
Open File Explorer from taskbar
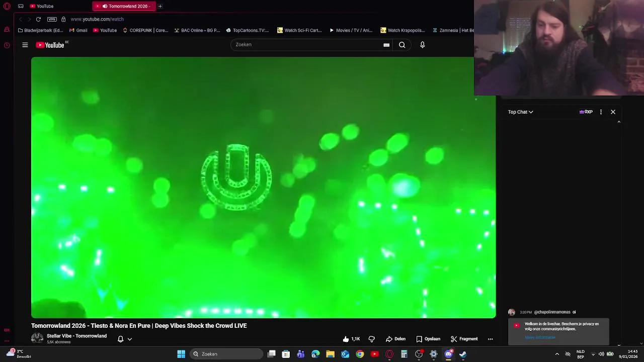point(330,354)
